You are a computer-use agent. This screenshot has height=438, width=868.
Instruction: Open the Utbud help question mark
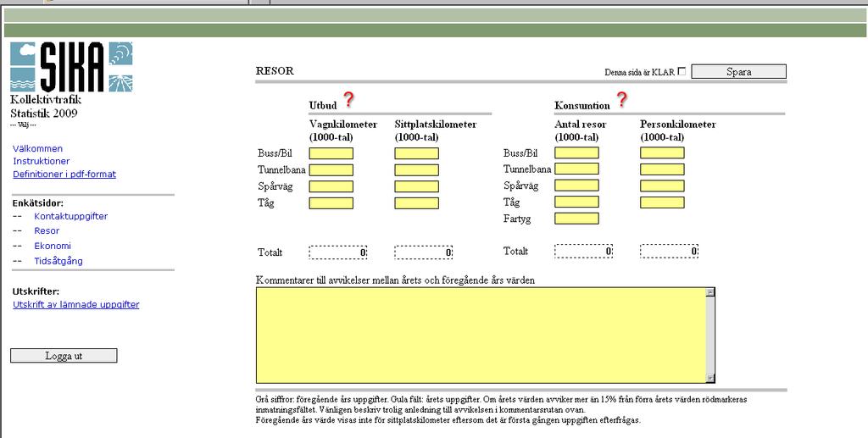tap(348, 100)
